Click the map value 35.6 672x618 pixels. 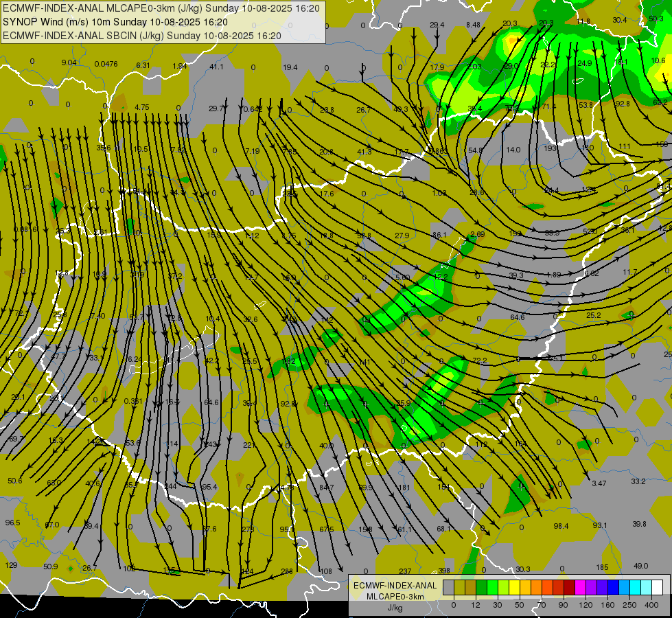coord(103,148)
